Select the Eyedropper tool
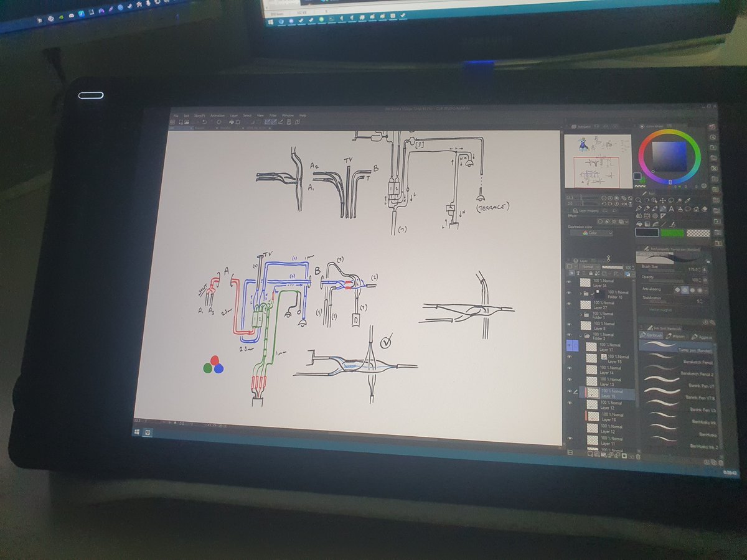 [x=687, y=200]
